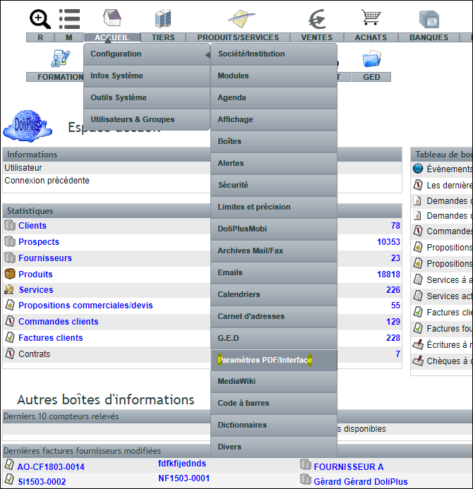Select Dictionnaires submenu item
This screenshot has height=489, width=473.
click(274, 425)
